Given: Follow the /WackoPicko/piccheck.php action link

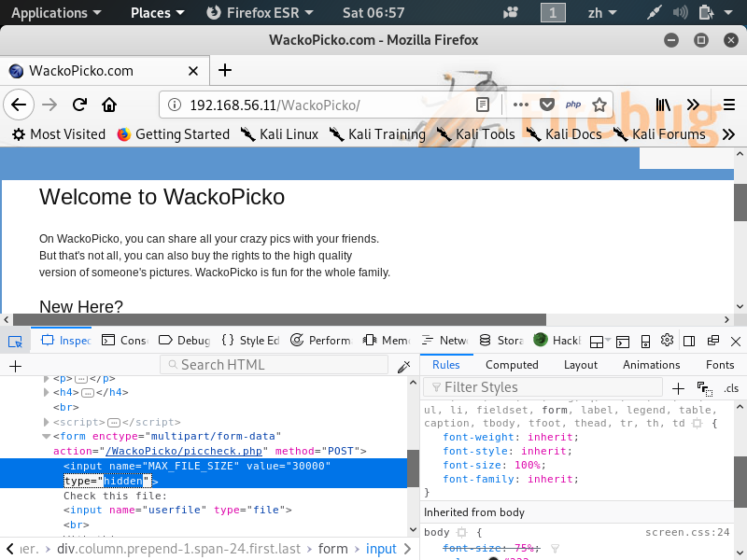Looking at the screenshot, I should [184, 451].
